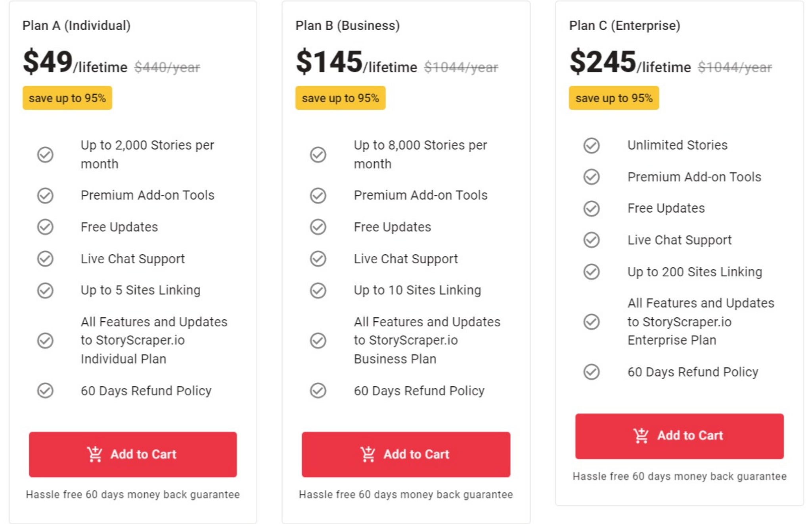The height and width of the screenshot is (524, 812).
Task: Click Plan B money back guarantee text
Action: (x=406, y=494)
